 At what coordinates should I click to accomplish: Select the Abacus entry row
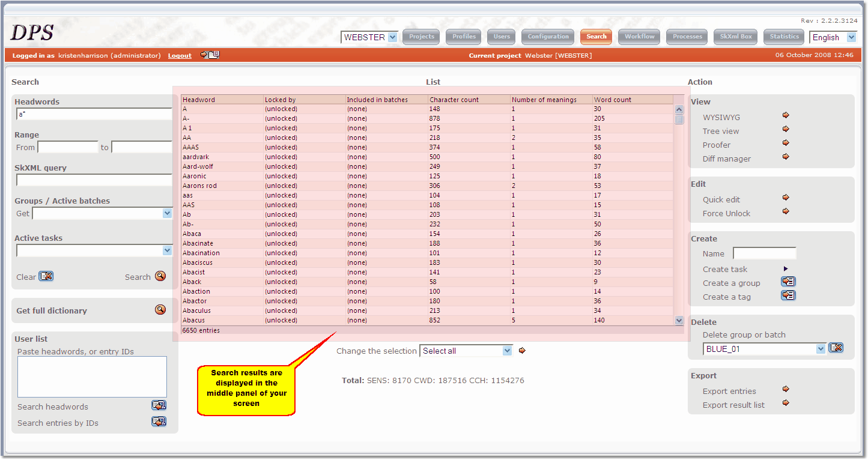coord(427,320)
